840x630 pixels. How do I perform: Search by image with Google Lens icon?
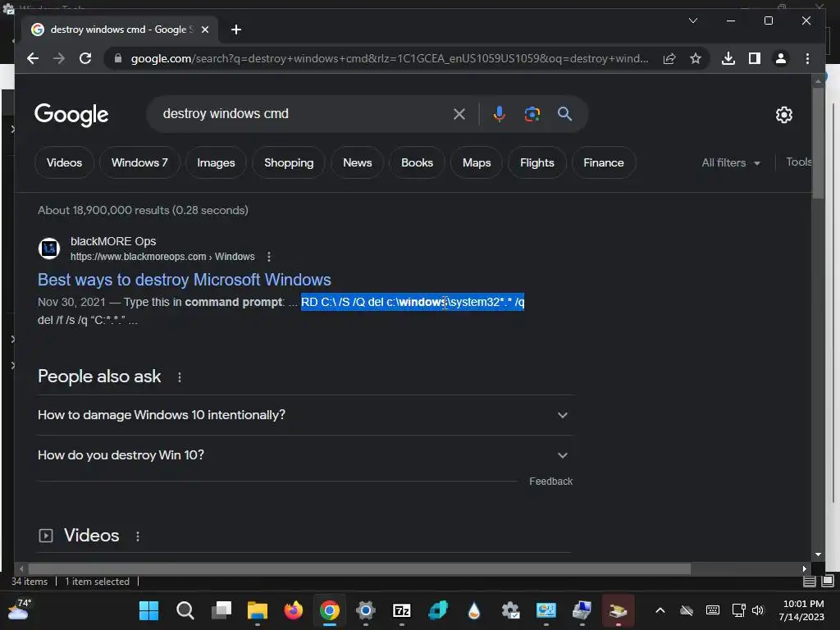(x=532, y=114)
